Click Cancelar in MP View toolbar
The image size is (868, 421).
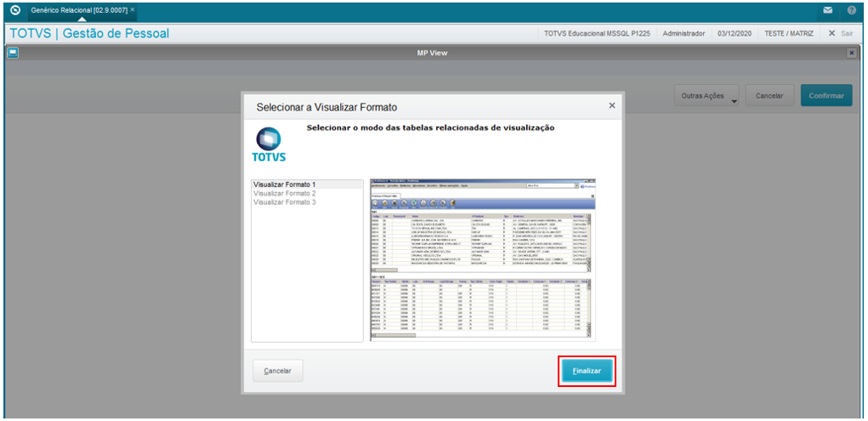point(770,96)
